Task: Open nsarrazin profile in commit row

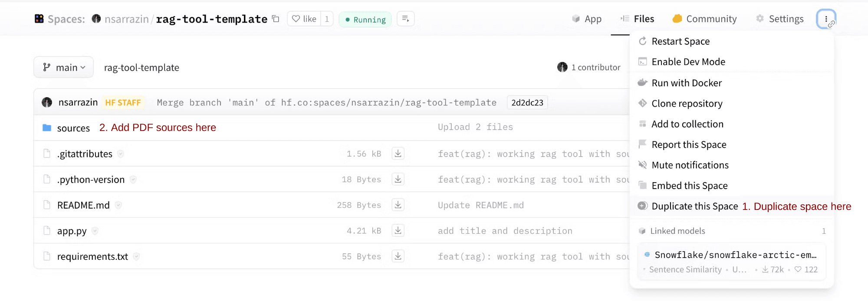Action: (x=78, y=102)
